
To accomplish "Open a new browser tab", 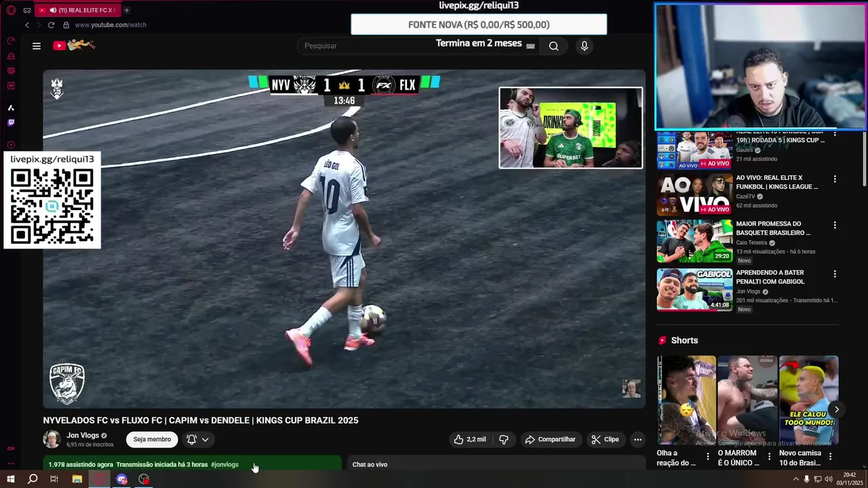I will (x=126, y=10).
